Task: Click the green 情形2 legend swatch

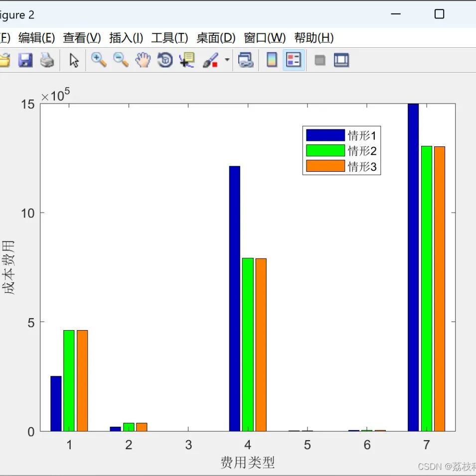Action: click(x=325, y=150)
